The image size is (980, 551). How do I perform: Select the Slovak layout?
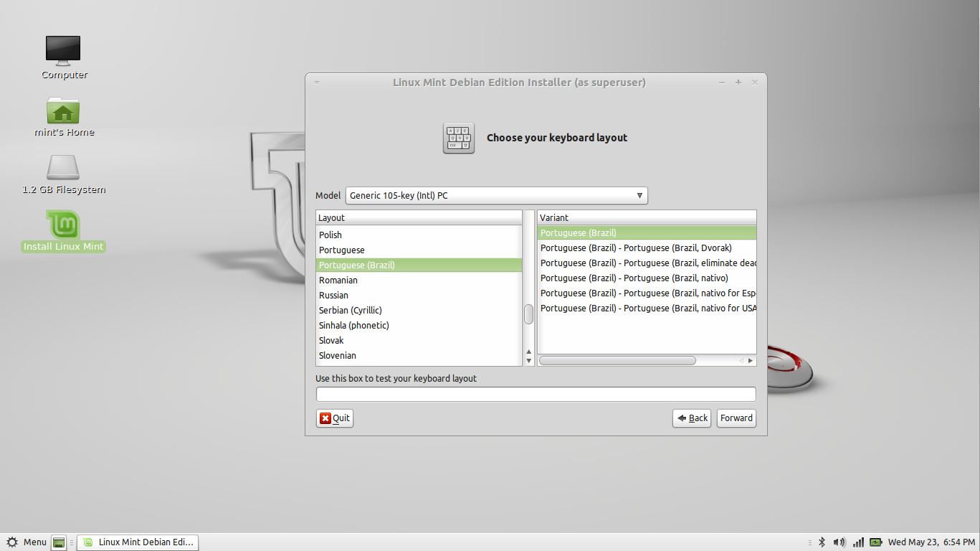coord(419,341)
